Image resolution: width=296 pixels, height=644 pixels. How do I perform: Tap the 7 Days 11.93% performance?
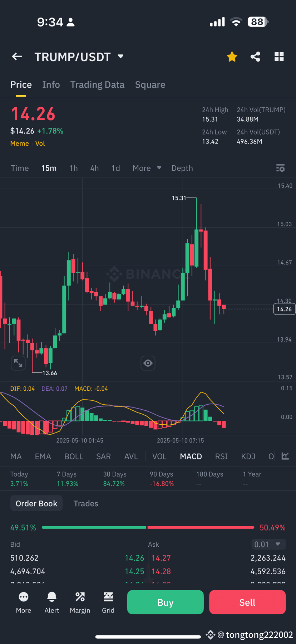coord(68,479)
